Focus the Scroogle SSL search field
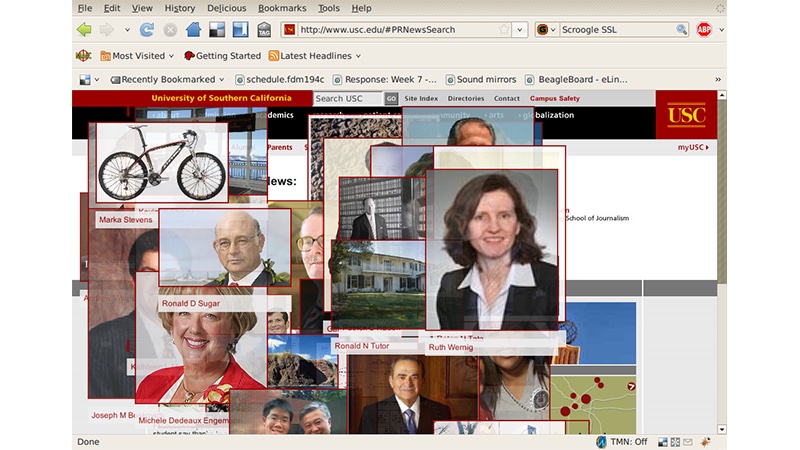The width and height of the screenshot is (800, 450). click(x=617, y=30)
